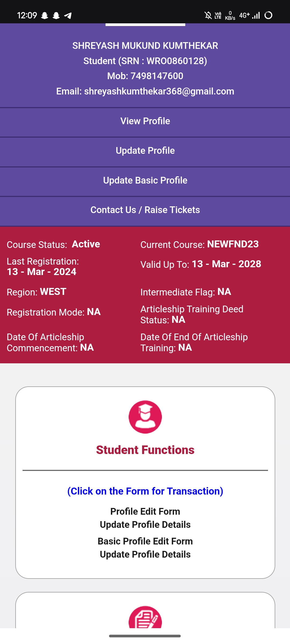This screenshot has width=290, height=644.
Task: Go to Contact Us / Raise Tickets
Action: pyautogui.click(x=145, y=210)
